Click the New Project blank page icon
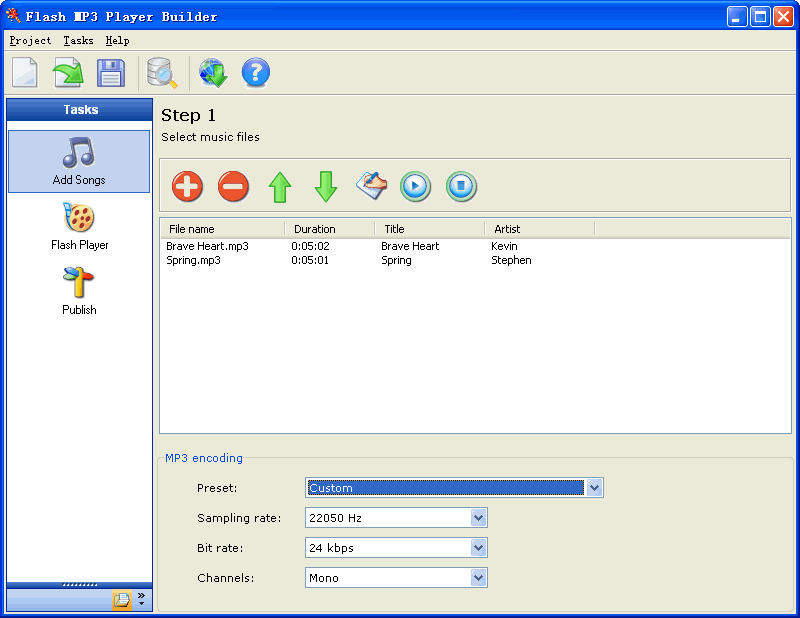 (24, 72)
